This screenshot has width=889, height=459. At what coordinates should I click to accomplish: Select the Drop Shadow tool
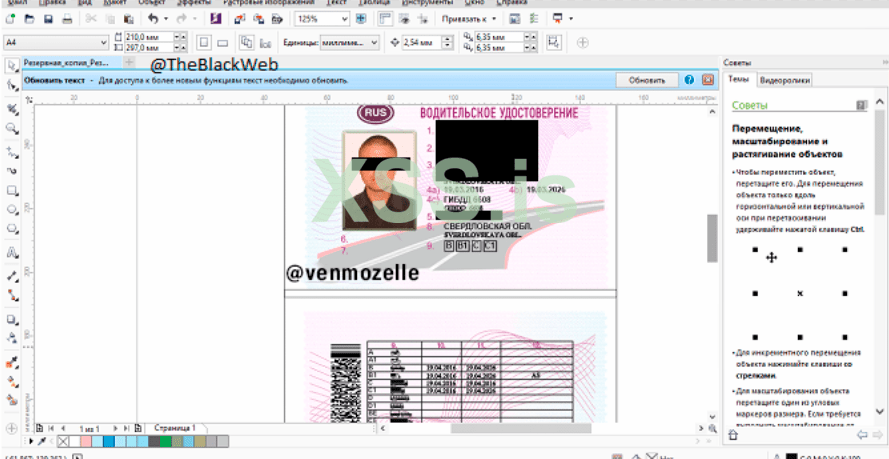(12, 319)
